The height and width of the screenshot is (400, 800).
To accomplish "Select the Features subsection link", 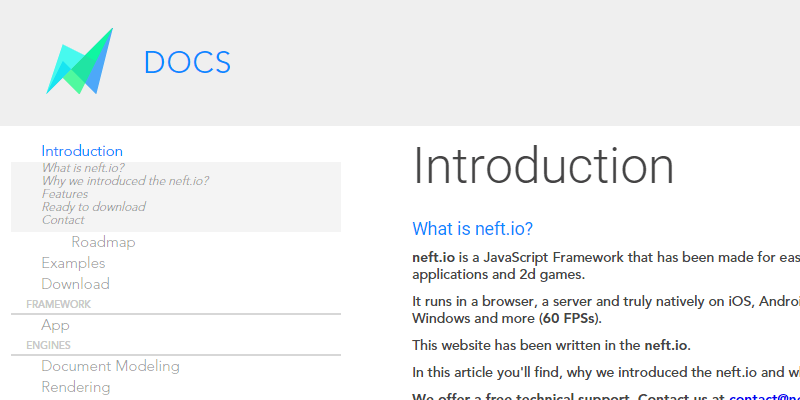I will (65, 194).
